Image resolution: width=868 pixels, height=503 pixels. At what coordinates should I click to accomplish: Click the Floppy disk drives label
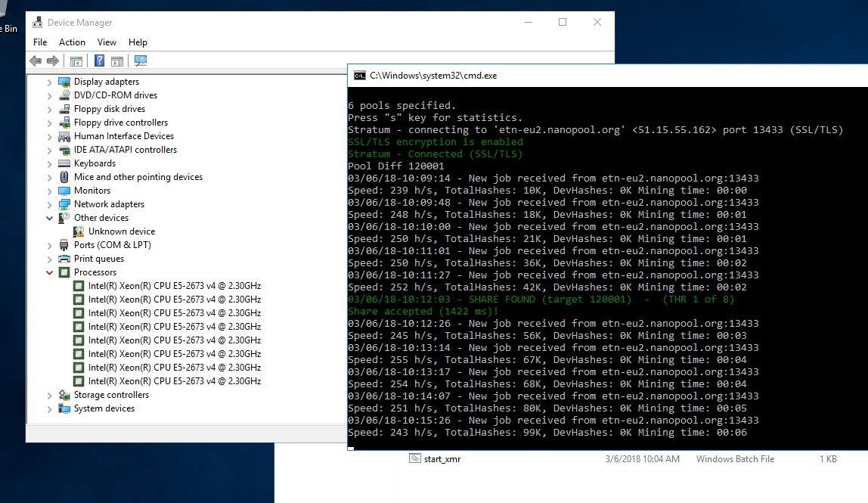[x=110, y=109]
